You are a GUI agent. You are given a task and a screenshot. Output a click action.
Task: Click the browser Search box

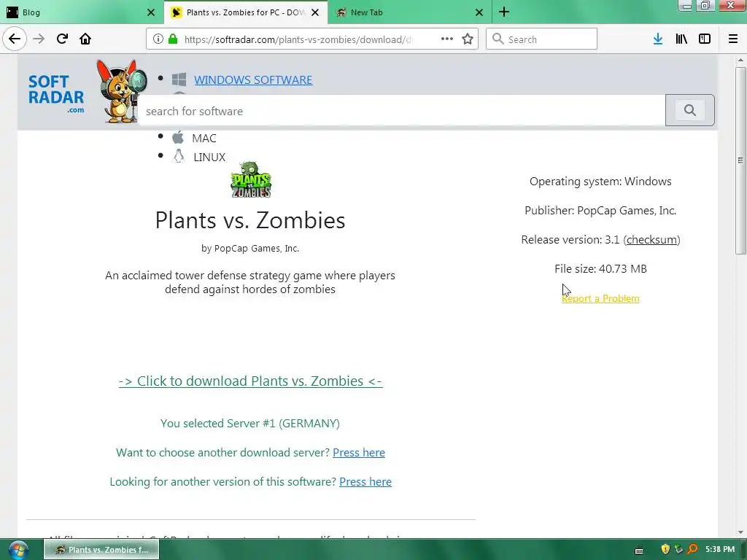tap(542, 39)
